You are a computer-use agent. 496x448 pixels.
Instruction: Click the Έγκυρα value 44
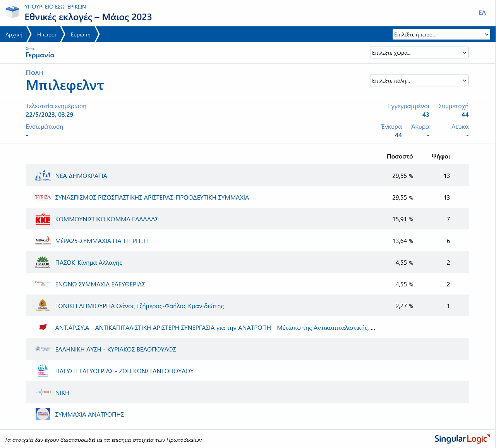(398, 135)
